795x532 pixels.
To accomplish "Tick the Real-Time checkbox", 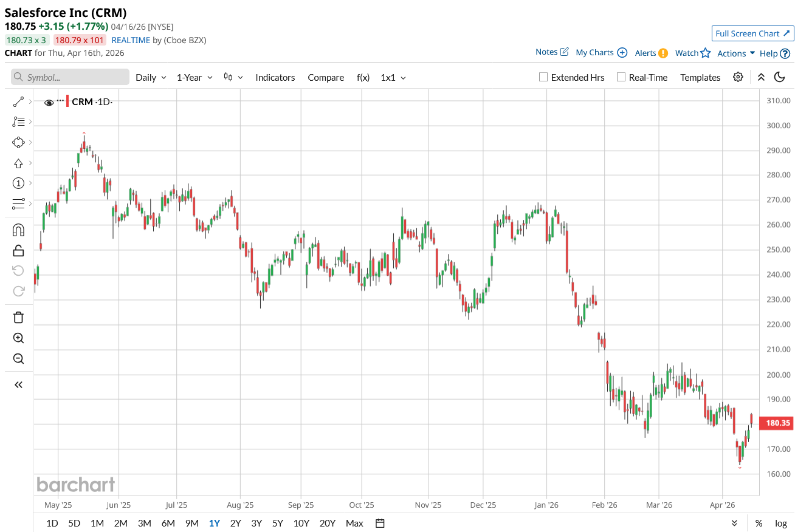I will (x=621, y=77).
